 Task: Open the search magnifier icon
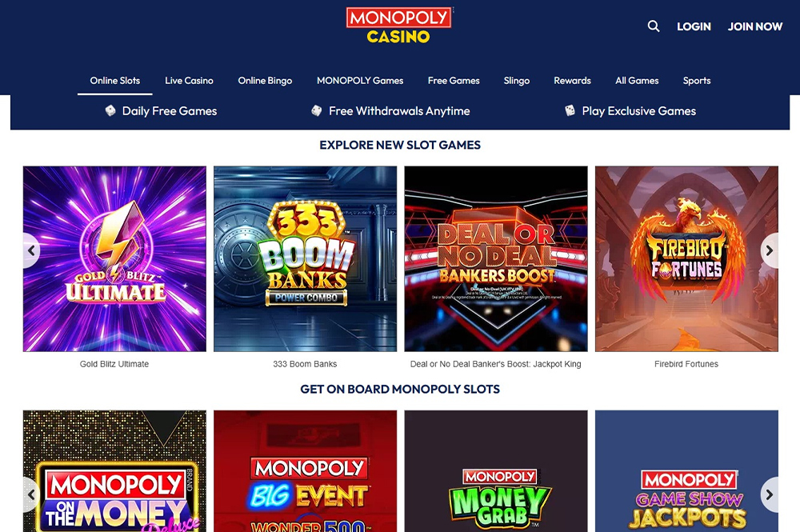pos(653,26)
